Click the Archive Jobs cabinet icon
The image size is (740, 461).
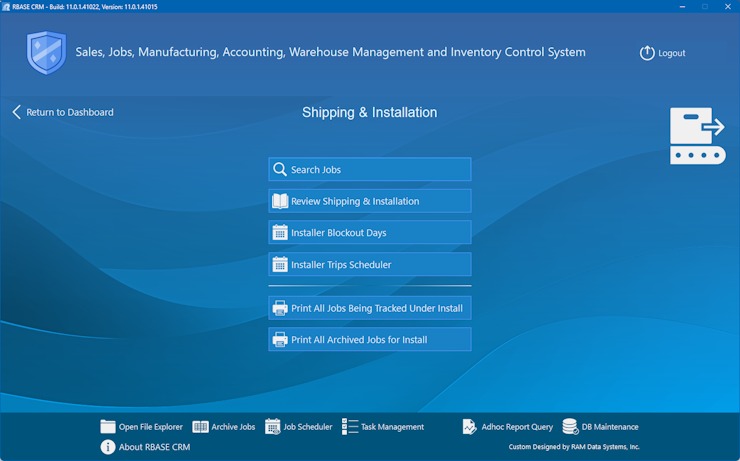(200, 427)
